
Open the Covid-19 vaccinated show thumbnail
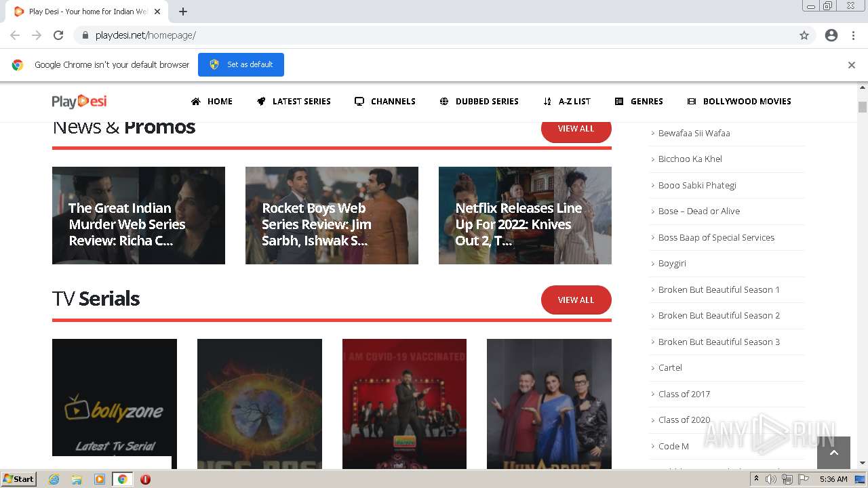404,403
